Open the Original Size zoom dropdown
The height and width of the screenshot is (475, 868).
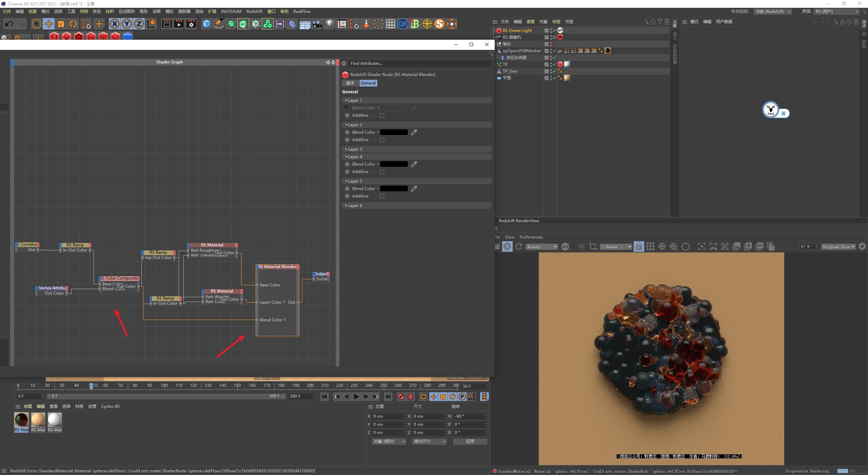point(839,247)
